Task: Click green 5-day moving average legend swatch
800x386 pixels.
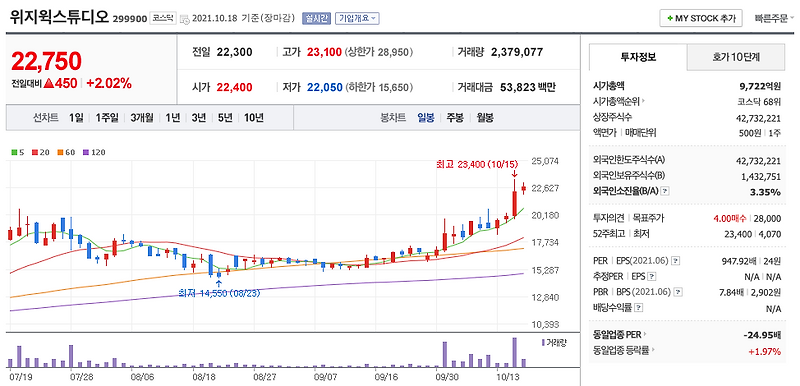Action: (x=14, y=152)
